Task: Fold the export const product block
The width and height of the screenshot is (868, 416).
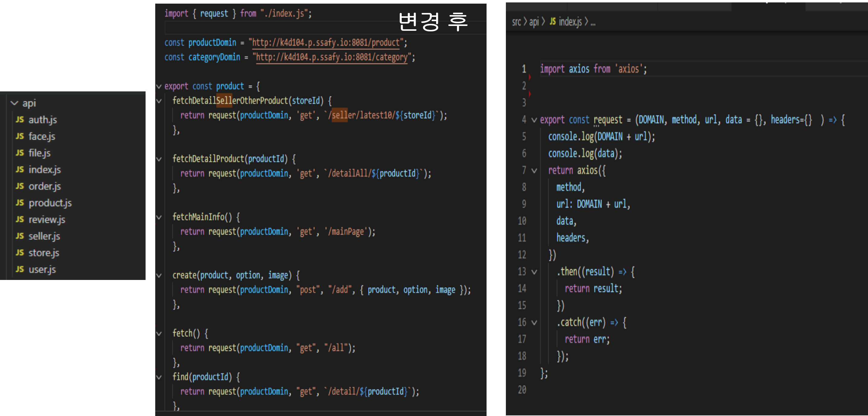Action: tap(159, 86)
